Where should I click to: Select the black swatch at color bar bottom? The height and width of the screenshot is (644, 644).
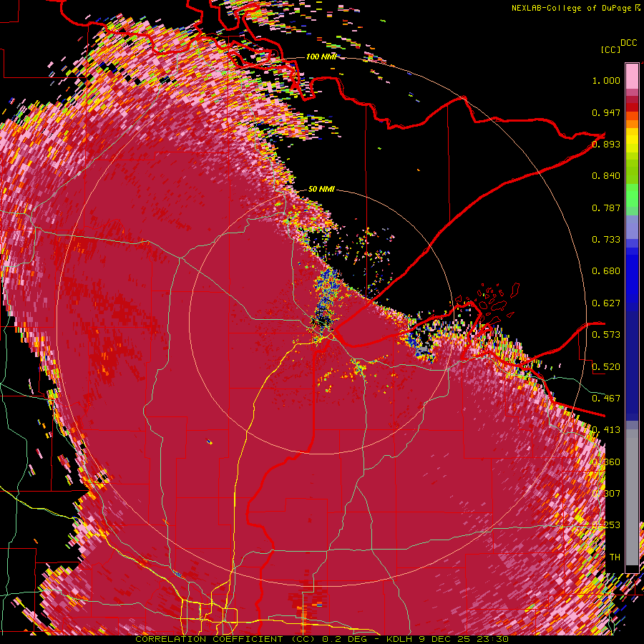coord(632,569)
